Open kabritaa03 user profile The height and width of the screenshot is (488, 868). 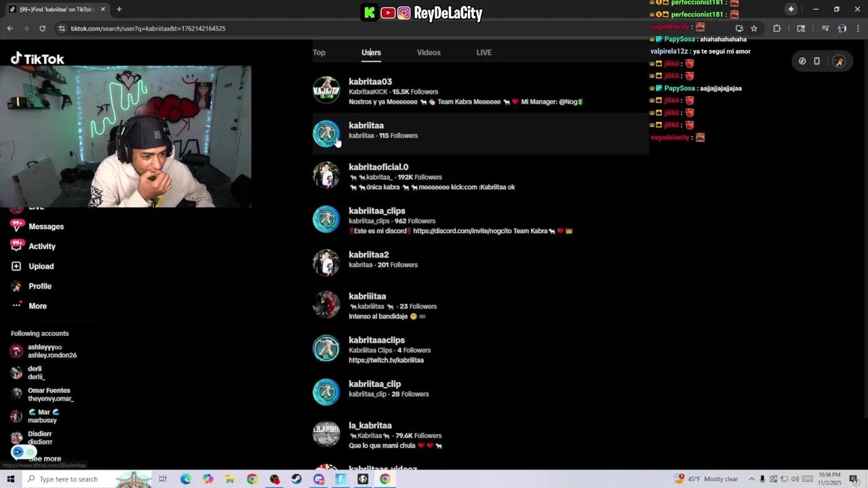pyautogui.click(x=480, y=91)
